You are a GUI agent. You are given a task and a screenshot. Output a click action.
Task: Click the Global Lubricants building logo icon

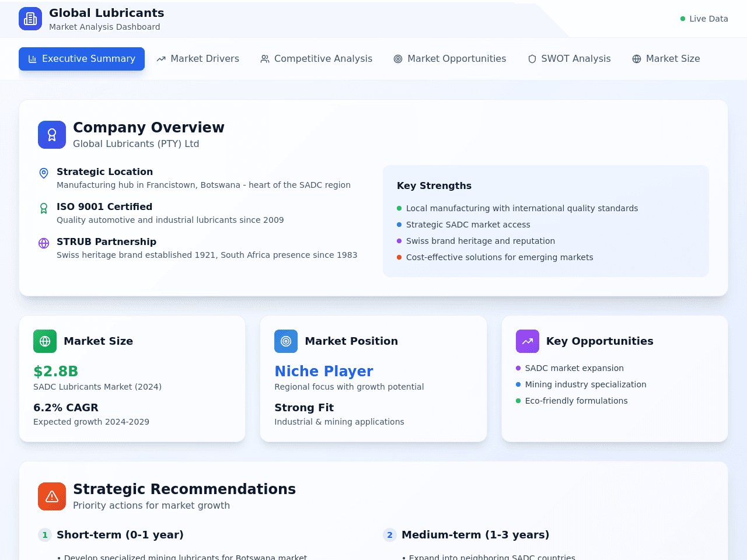coord(30,19)
